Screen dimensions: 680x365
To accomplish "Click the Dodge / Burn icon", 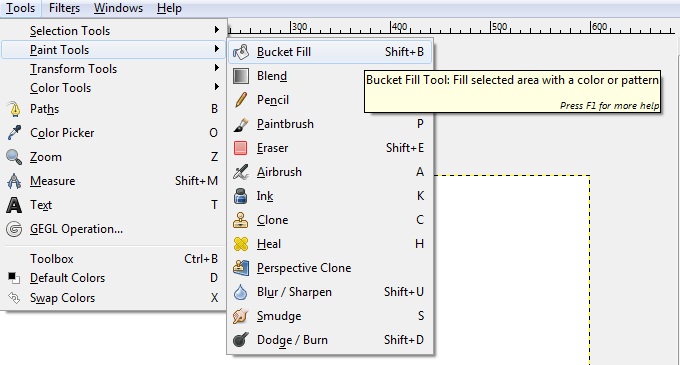I will [x=241, y=340].
